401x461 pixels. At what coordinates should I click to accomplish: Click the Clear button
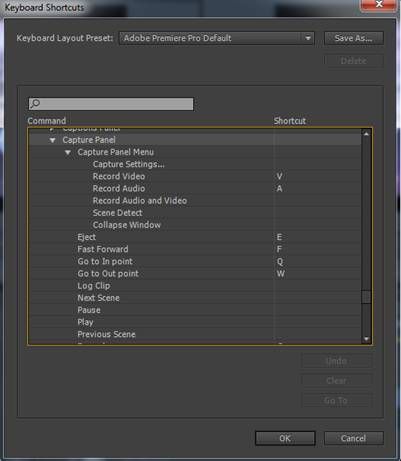pyautogui.click(x=336, y=381)
